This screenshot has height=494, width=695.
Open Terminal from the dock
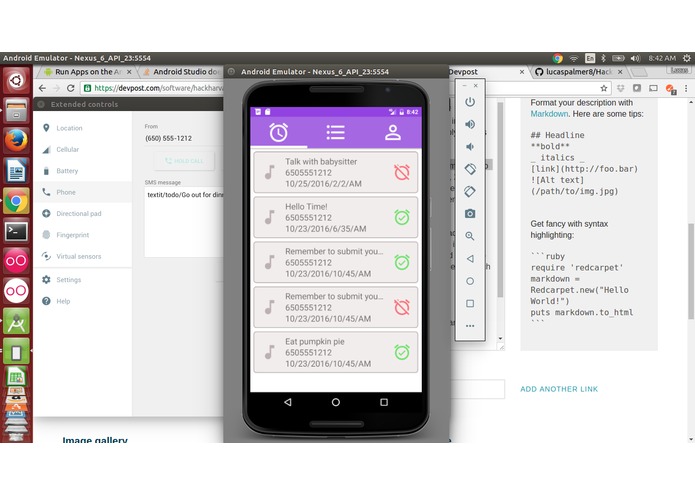click(16, 231)
